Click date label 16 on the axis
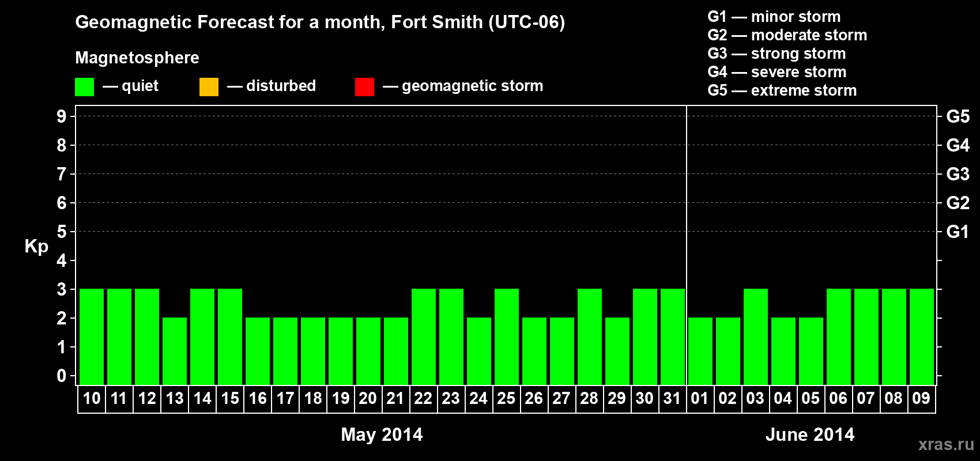Screen dimensions: 980x461 258,398
